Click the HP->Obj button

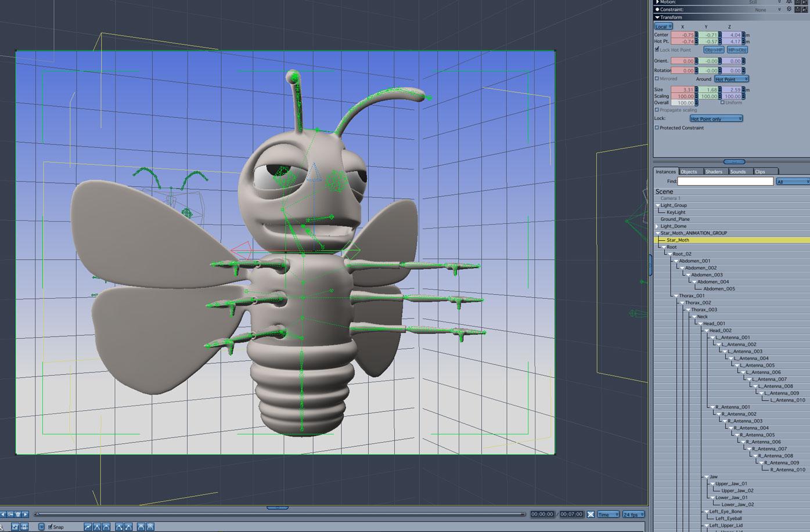tap(737, 50)
